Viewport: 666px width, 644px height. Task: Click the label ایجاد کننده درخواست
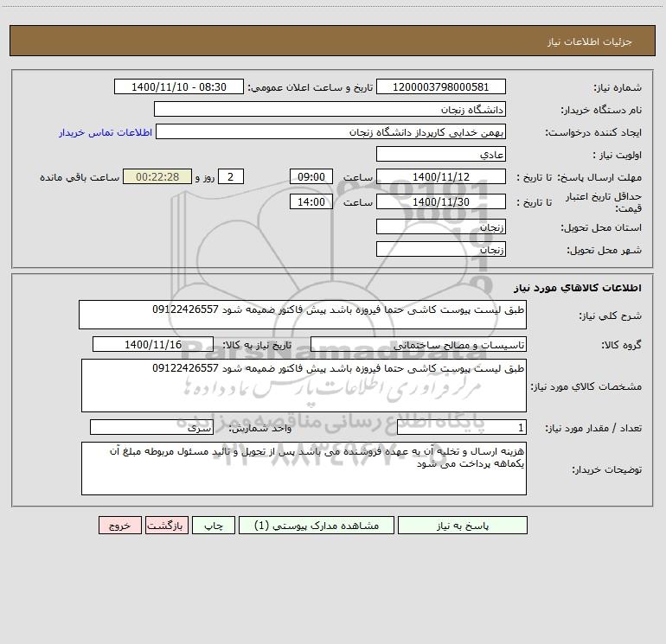click(x=593, y=132)
